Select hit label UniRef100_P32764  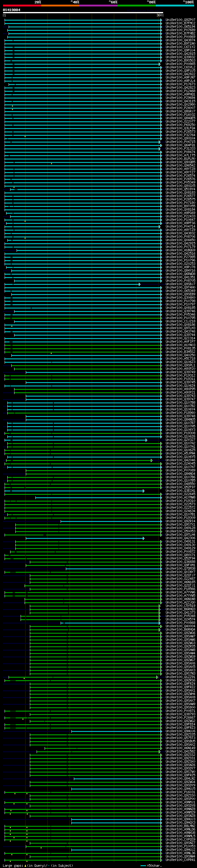click(180, 135)
